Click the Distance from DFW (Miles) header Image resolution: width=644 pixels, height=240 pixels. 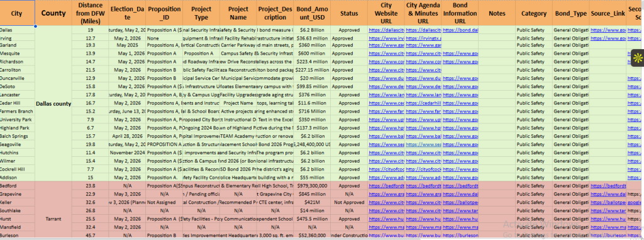pyautogui.click(x=90, y=13)
